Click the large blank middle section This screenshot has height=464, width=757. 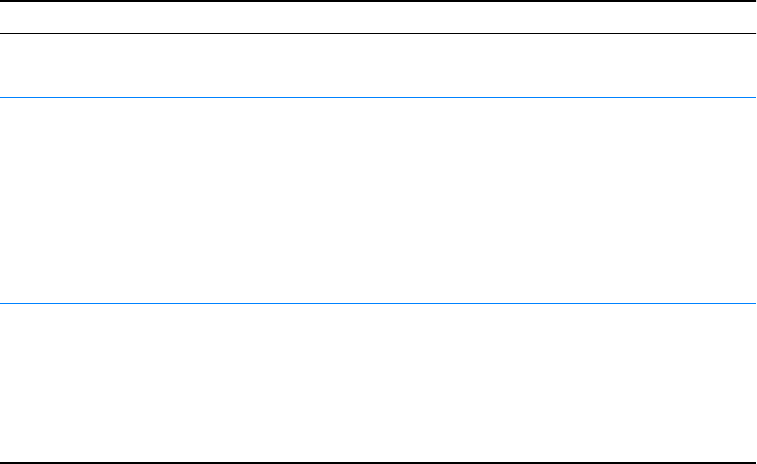[378, 200]
